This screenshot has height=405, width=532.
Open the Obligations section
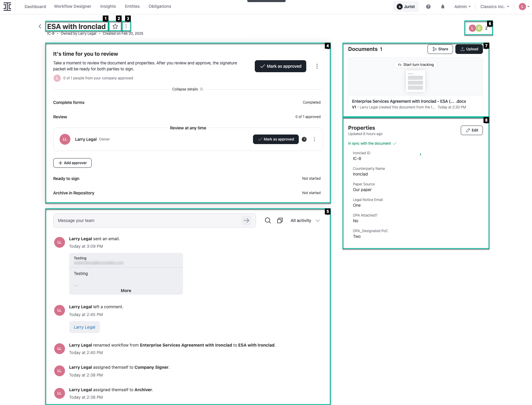160,6
